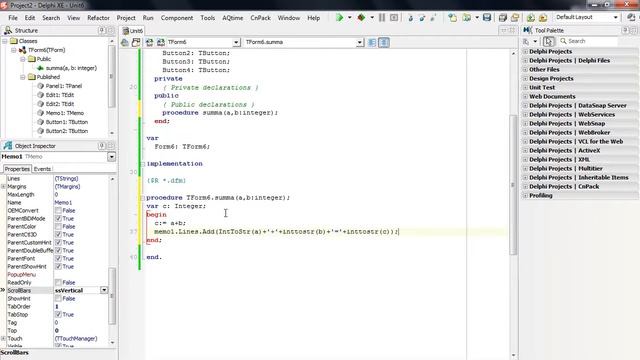Viewport: 640px width, 360px height.
Task: Toggle the ParentColor checkbox
Action: [x=58, y=227]
